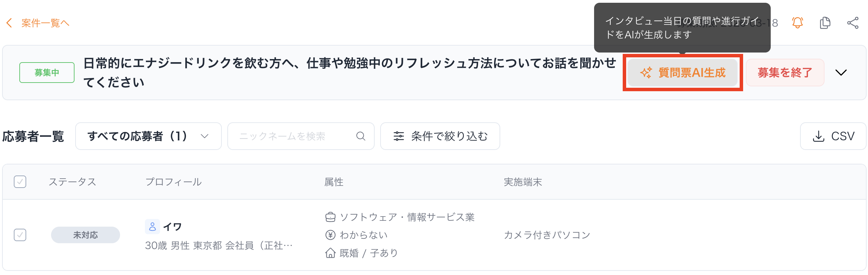Image resolution: width=868 pixels, height=275 pixels.
Task: Click the ニックネームを検索 search field
Action: 293,136
